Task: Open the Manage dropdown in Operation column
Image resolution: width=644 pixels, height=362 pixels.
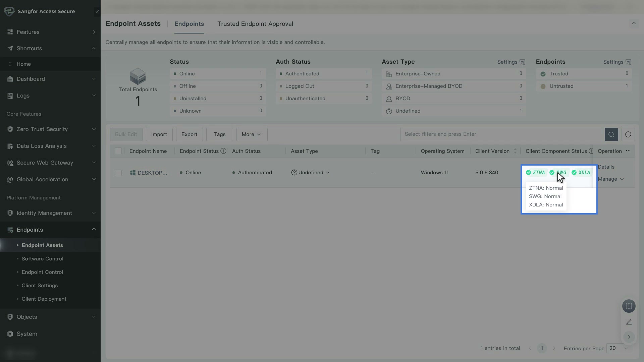Action: [610, 179]
